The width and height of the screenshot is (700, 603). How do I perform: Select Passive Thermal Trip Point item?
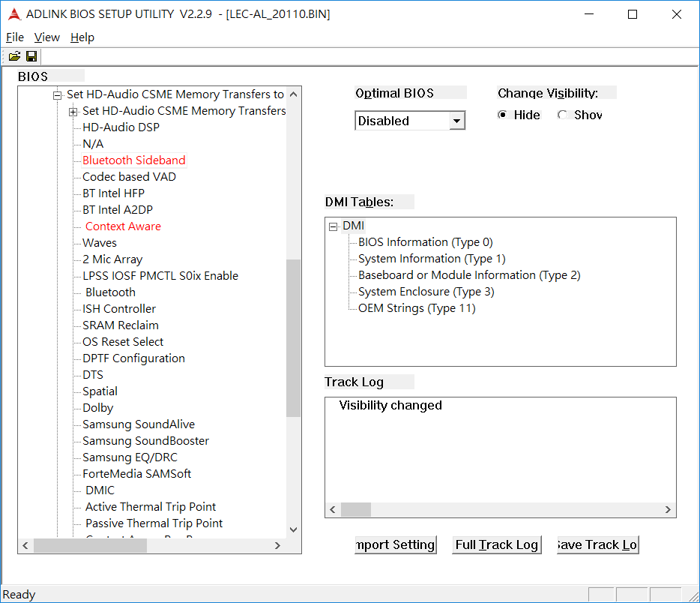(154, 524)
